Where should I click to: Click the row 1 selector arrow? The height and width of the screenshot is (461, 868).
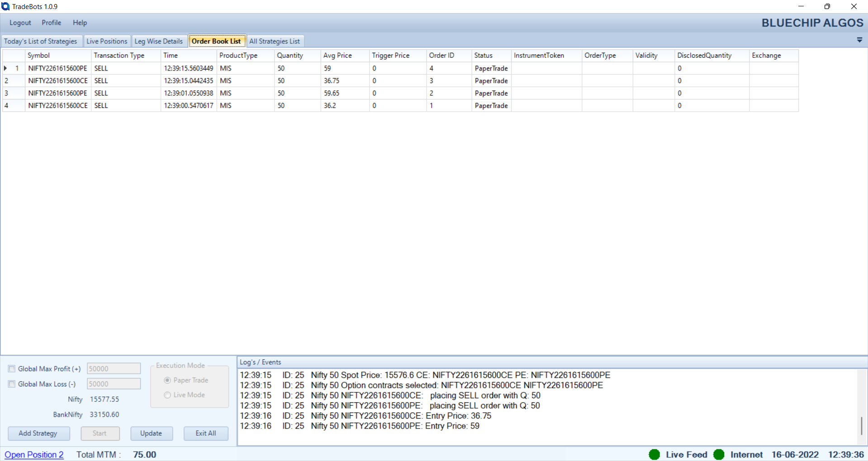click(5, 68)
